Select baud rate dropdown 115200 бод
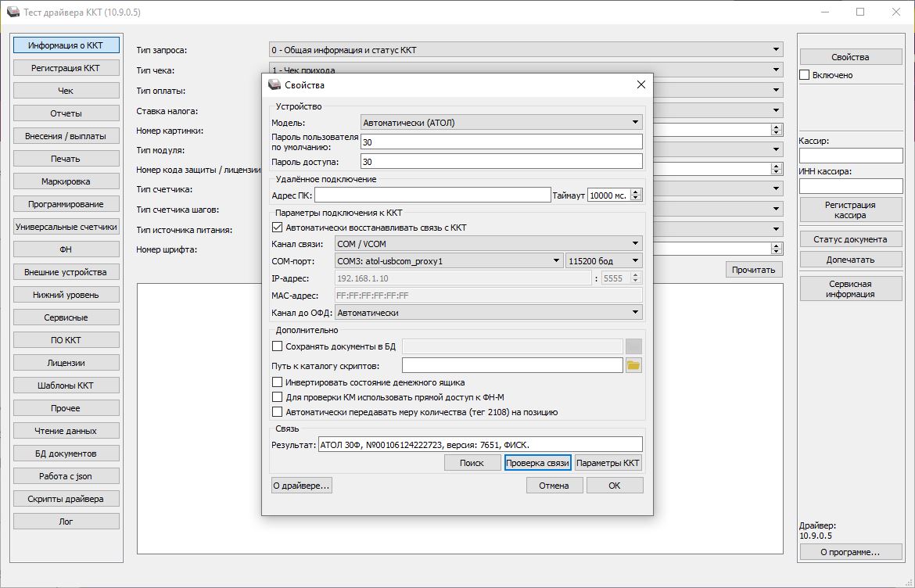Screen dimensions: 915x588 pyautogui.click(x=604, y=260)
